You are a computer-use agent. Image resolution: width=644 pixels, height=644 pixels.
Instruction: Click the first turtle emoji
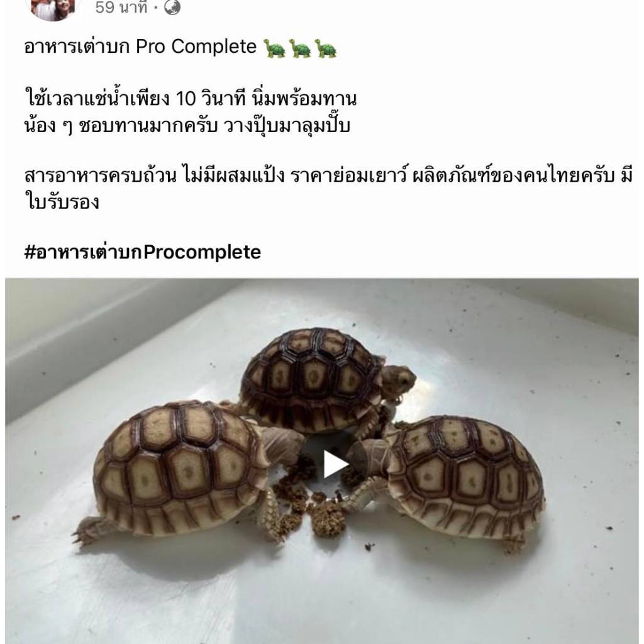pyautogui.click(x=275, y=48)
